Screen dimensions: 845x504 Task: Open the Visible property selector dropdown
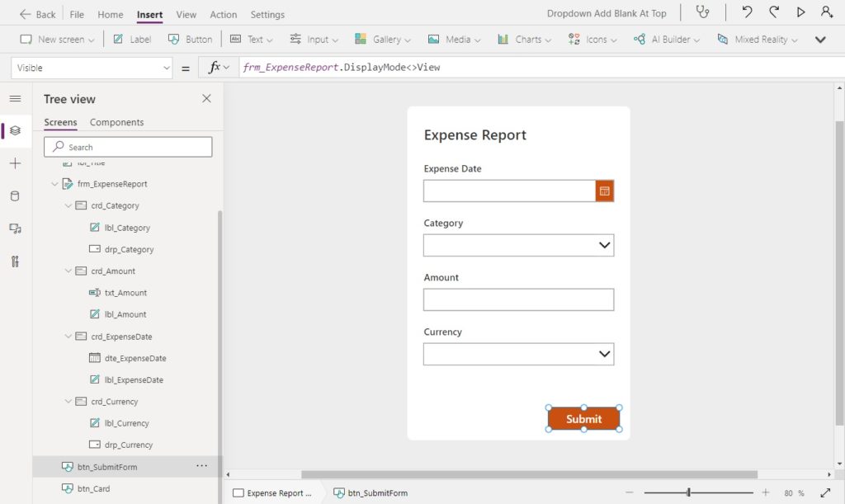(92, 68)
